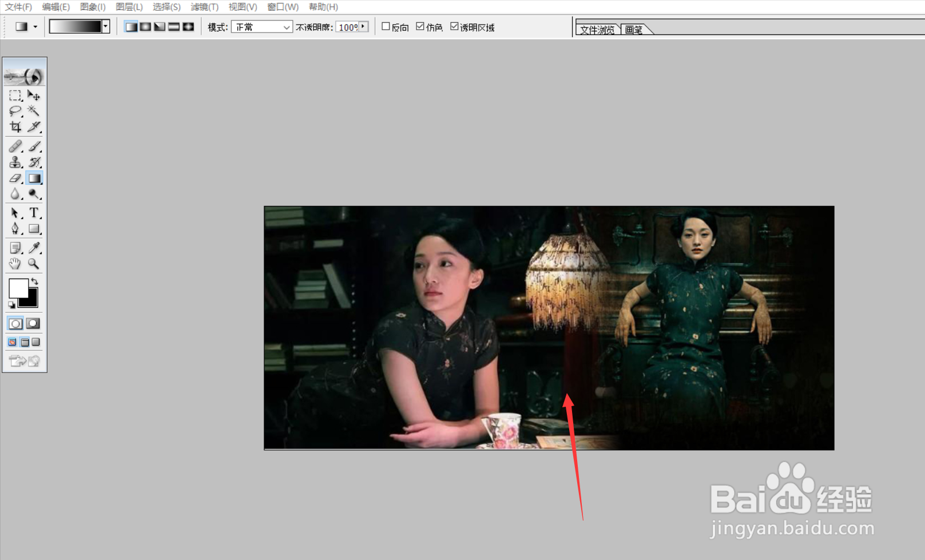
Task: Open the tool preset picker dropdown
Action: [35, 27]
